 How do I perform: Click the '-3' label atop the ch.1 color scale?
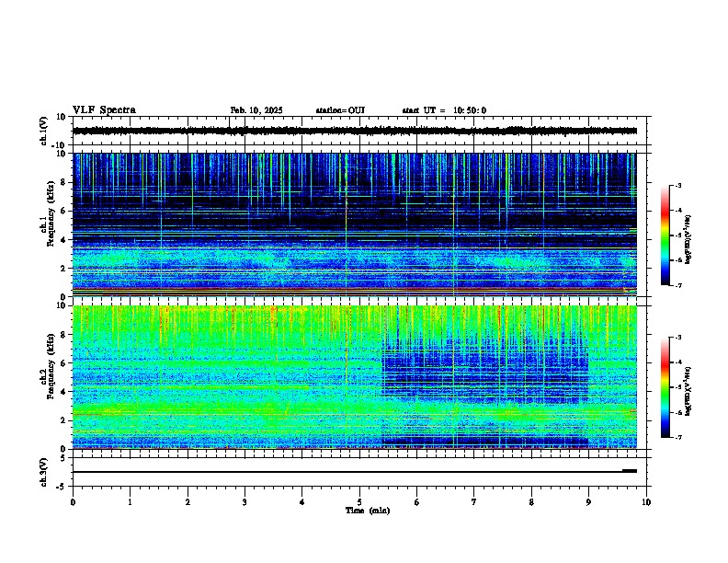click(x=677, y=185)
